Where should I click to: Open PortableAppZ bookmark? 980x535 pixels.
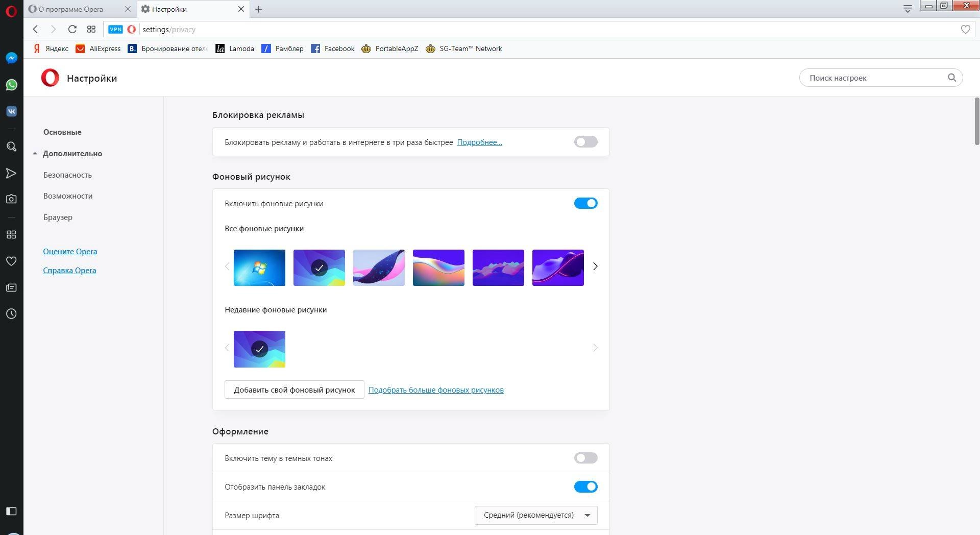(390, 48)
